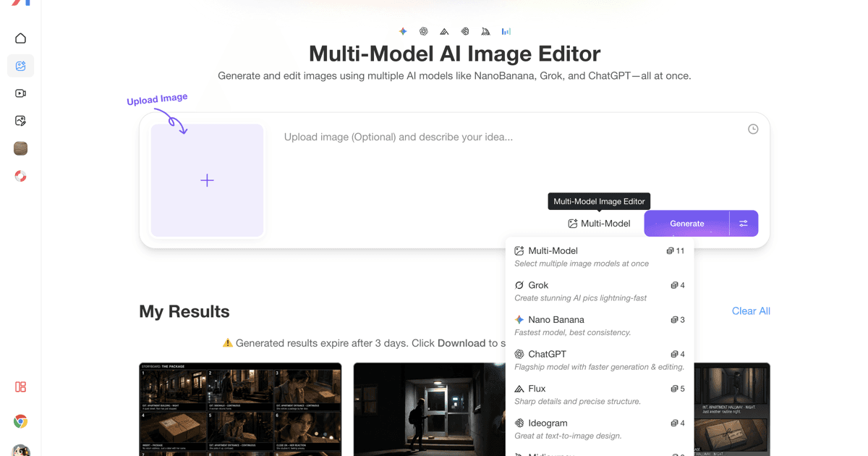Image resolution: width=868 pixels, height=456 pixels.
Task: Open the Multi-Model selector dropdown
Action: click(599, 224)
